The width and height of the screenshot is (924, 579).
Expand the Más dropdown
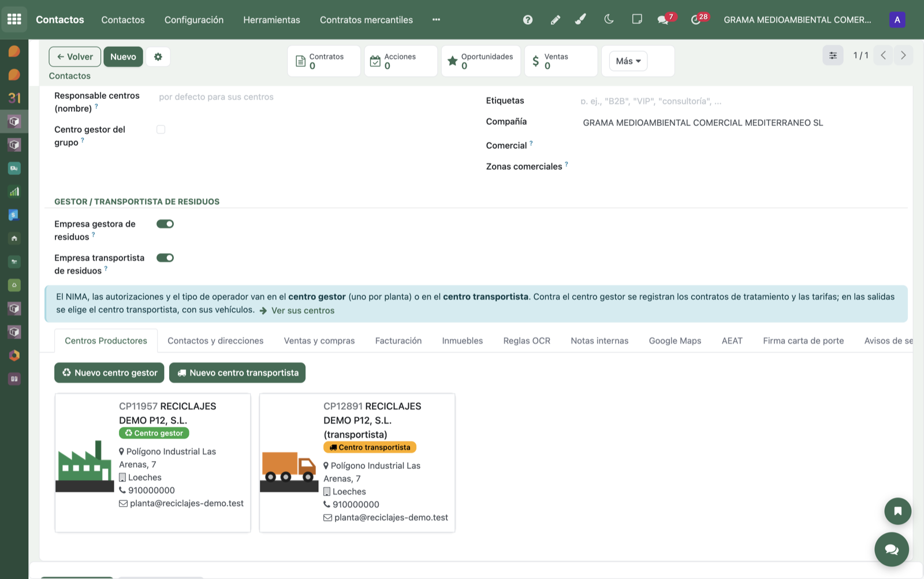tap(628, 61)
